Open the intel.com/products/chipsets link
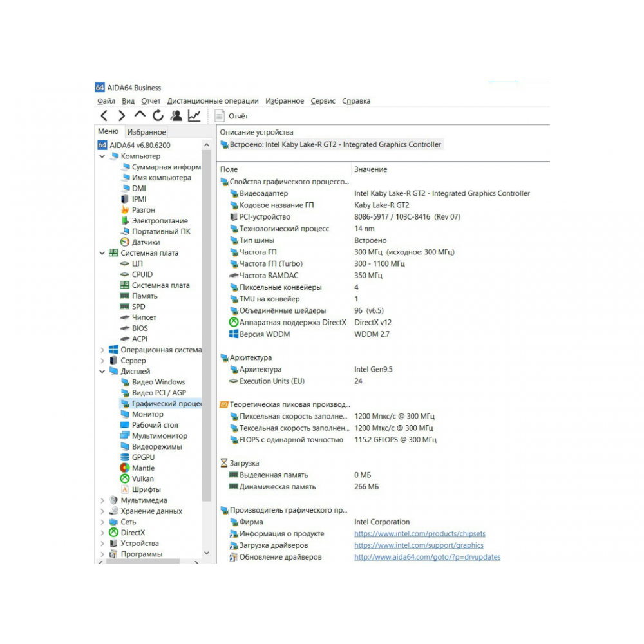Viewport: 644px width, 644px height. (x=420, y=533)
